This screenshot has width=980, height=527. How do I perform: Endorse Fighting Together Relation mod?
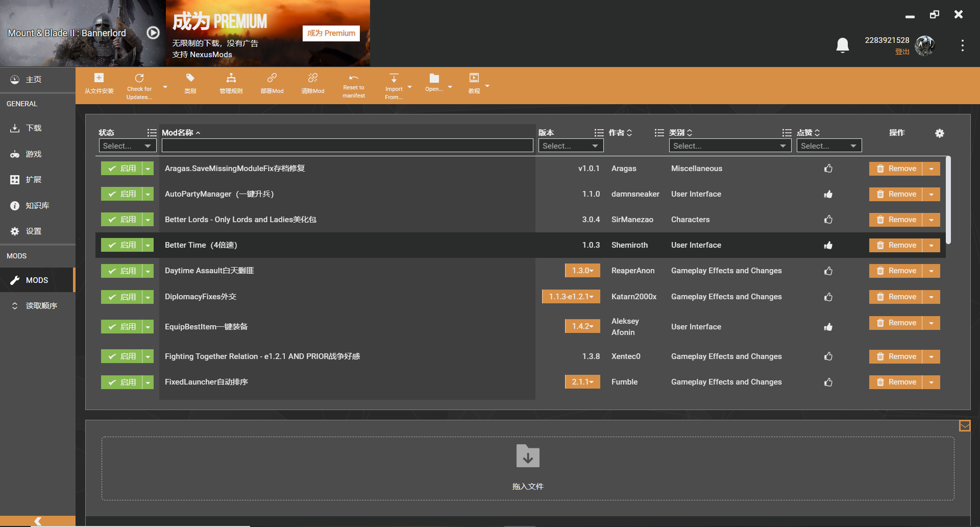tap(828, 356)
